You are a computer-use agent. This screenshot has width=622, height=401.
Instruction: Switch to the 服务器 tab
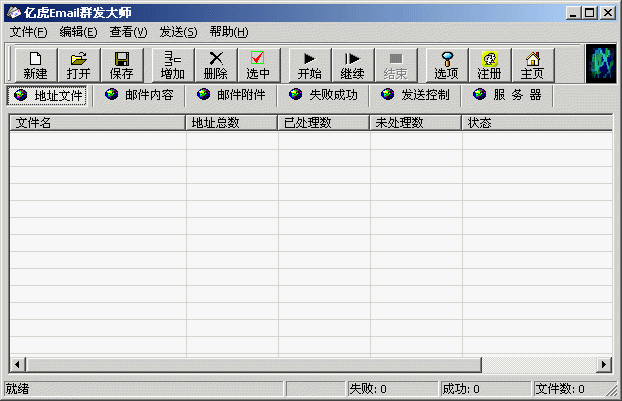point(507,95)
